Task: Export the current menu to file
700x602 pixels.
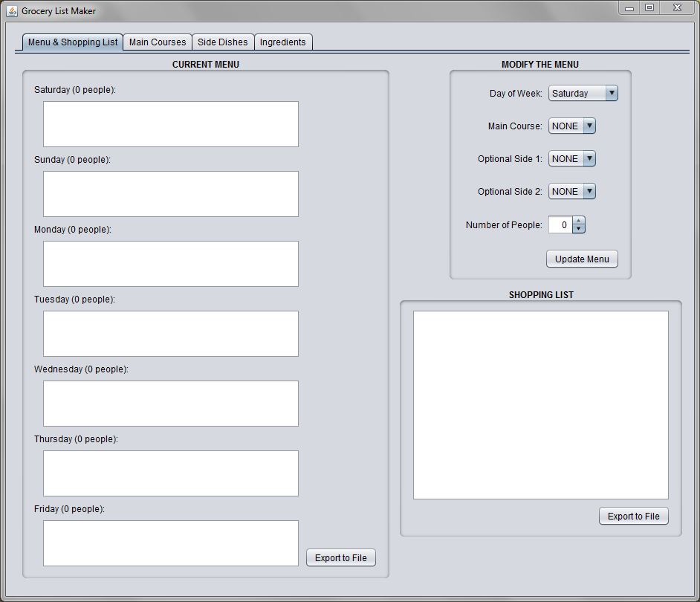Action: point(340,558)
